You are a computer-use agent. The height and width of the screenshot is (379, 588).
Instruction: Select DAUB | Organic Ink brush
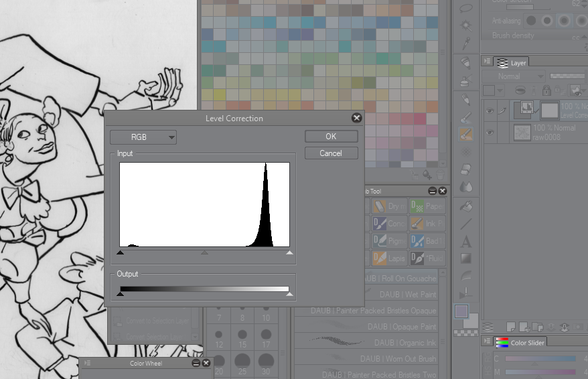[366, 343]
